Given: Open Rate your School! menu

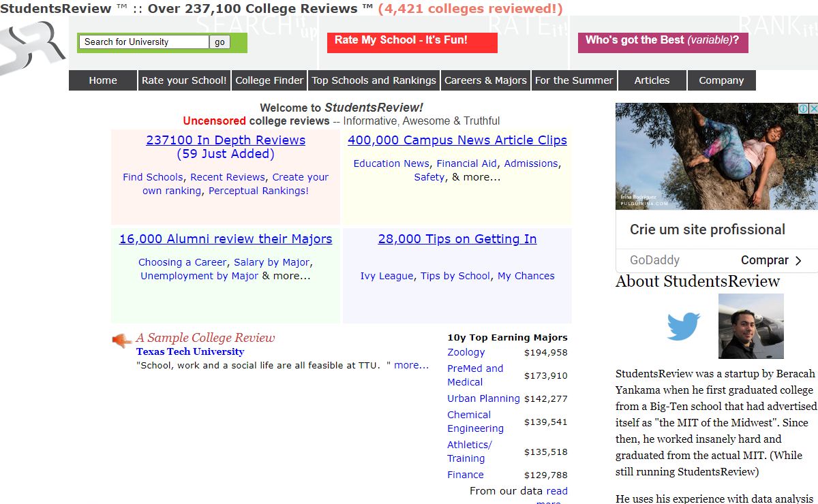Looking at the screenshot, I should click(184, 80).
